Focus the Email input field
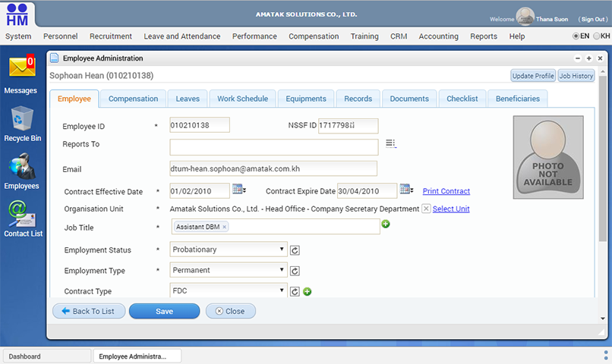612x364 pixels. pos(273,168)
